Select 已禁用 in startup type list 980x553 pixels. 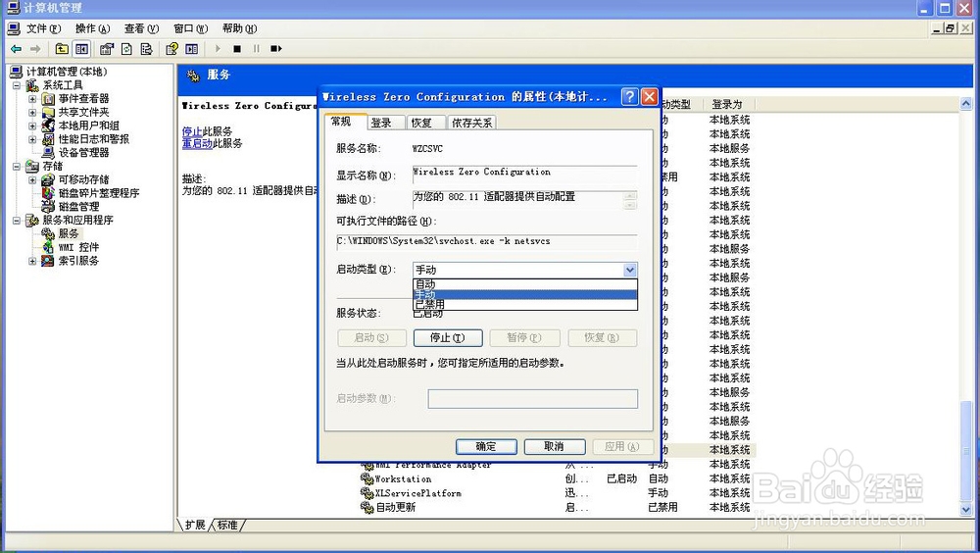pyautogui.click(x=525, y=304)
